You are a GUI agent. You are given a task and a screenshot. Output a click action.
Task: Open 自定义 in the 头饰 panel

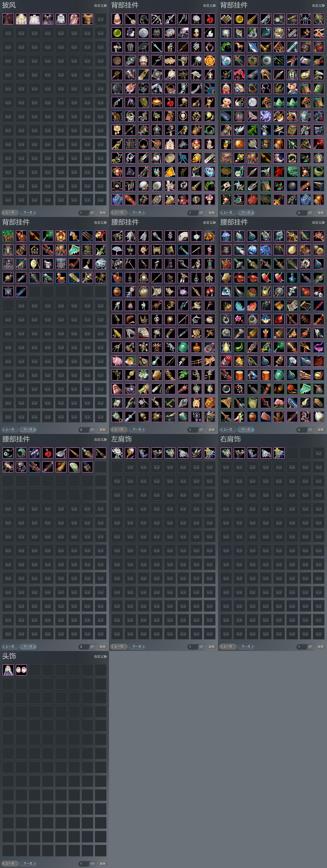pyautogui.click(x=101, y=656)
